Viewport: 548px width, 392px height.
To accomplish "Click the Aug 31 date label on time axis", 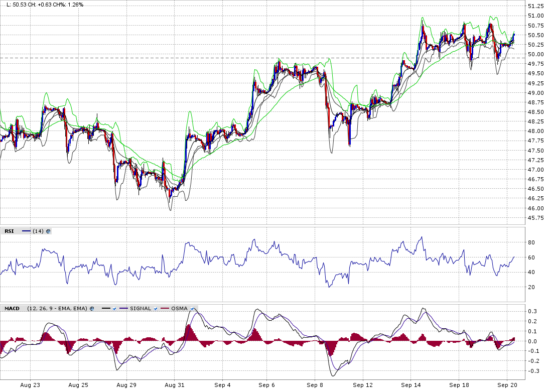I will coord(174,385).
